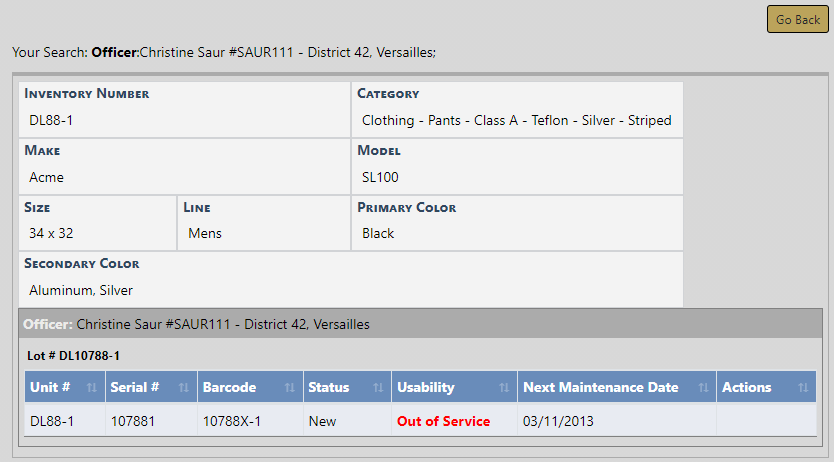834x462 pixels.
Task: Click the Make value Acme
Action: pyautogui.click(x=46, y=177)
